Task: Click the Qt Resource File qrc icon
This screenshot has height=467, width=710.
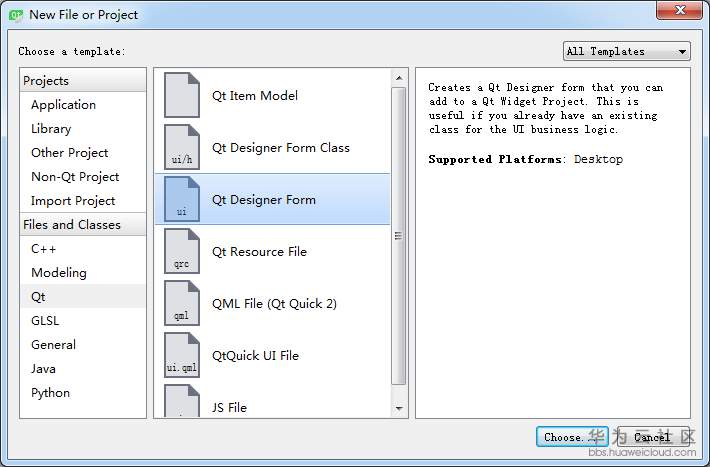Action: tap(182, 251)
